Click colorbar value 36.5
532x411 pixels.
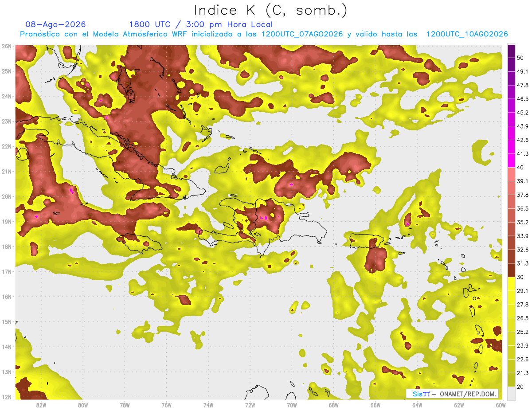click(523, 208)
